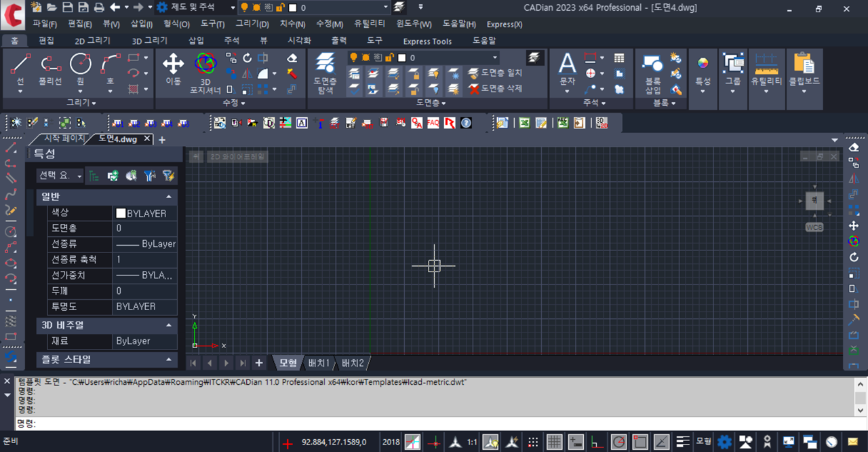Viewport: 868px width, 452px height.
Task: Toggle ortho mode in status bar
Action: 597,442
